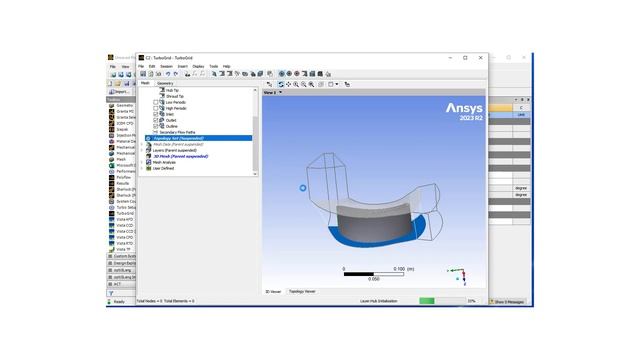640x360 pixels.
Task: Open the Display menu
Action: point(198,66)
